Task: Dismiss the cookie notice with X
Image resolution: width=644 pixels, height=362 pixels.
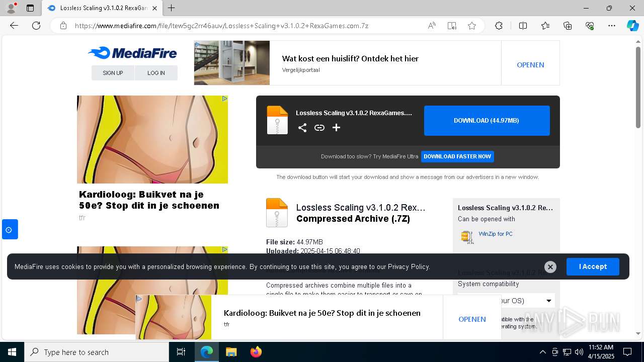Action: 550,267
